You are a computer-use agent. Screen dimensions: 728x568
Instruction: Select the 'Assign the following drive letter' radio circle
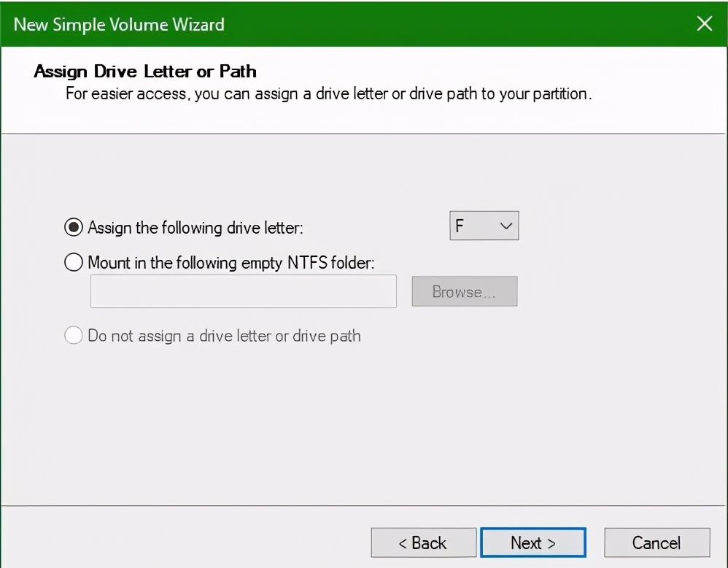coord(74,227)
